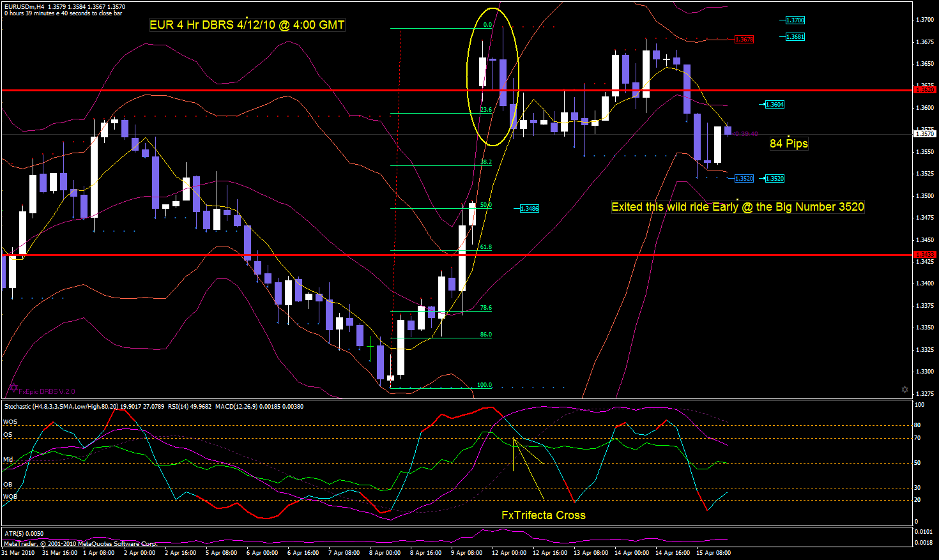Select the chart title 'EUR 4 Hr DBRS' label
This screenshot has height=560, width=939.
(x=247, y=25)
